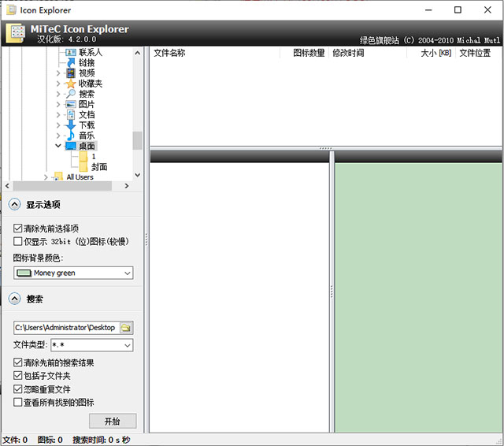
Task: Click the folder icon named 1
Action: (x=83, y=156)
